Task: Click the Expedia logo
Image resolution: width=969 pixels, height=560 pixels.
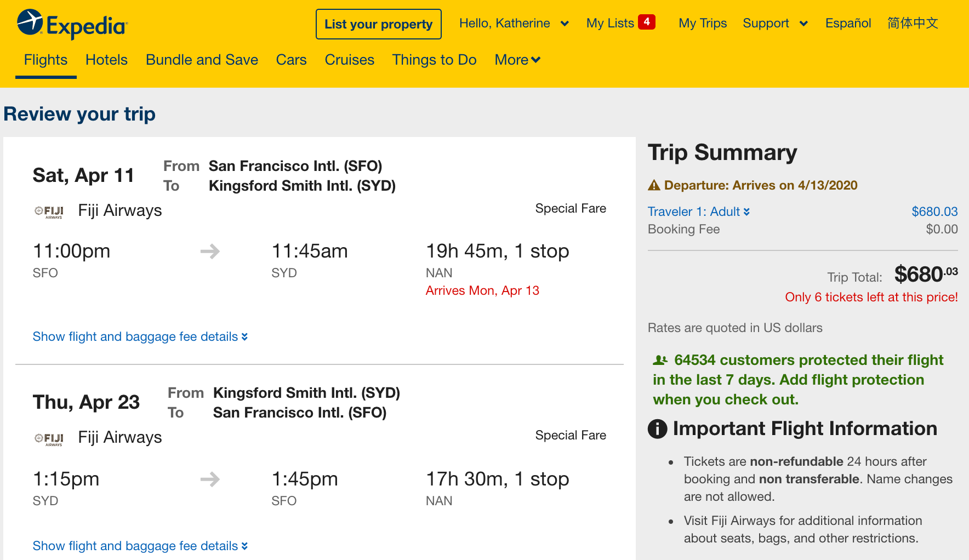Action: [x=72, y=24]
